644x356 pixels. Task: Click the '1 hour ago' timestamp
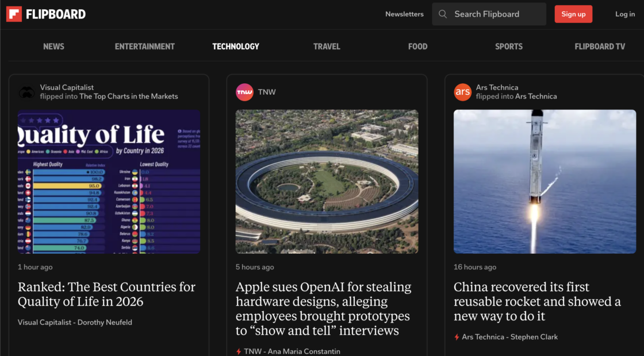(35, 267)
